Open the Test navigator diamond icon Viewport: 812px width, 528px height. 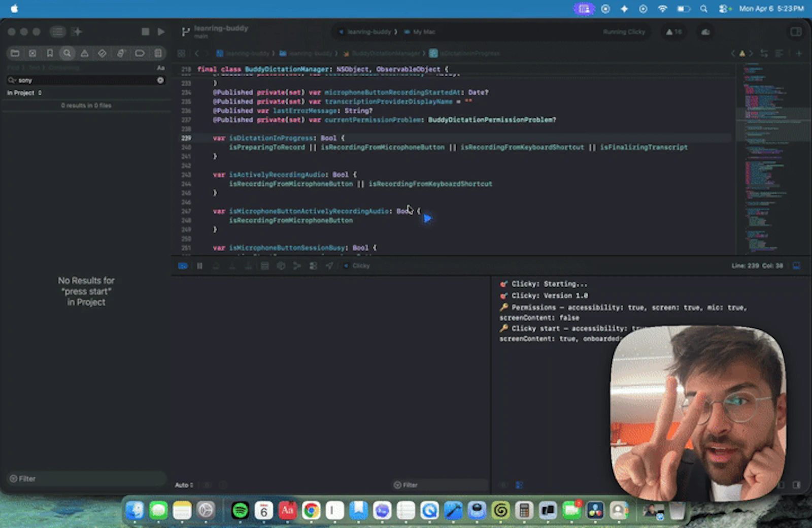point(102,53)
